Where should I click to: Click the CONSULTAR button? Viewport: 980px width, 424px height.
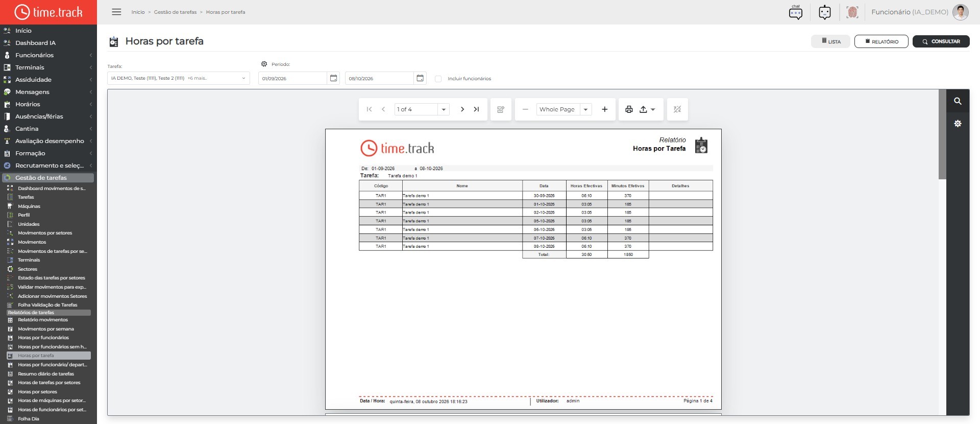(x=941, y=41)
